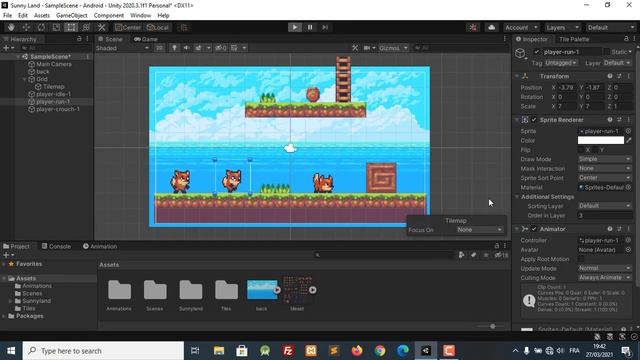Open the Sprite Renderer Color swatch
The image size is (640, 360).
[x=601, y=140]
